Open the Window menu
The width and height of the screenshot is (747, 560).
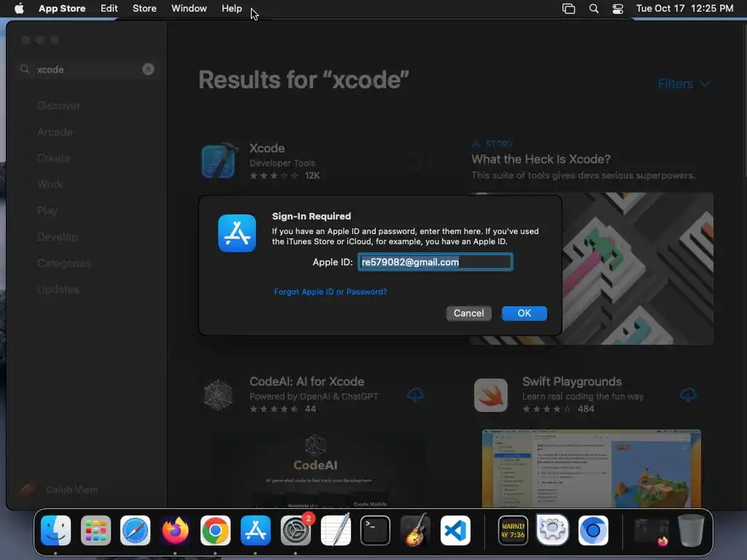[189, 9]
